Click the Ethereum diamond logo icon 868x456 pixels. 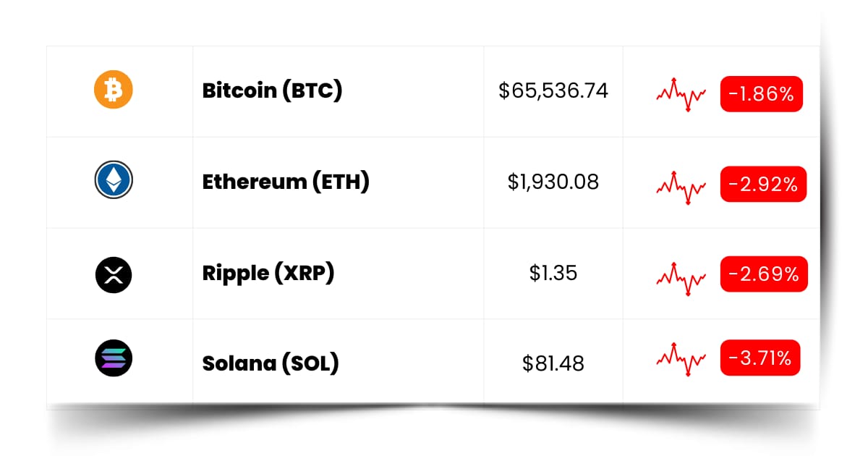(114, 180)
